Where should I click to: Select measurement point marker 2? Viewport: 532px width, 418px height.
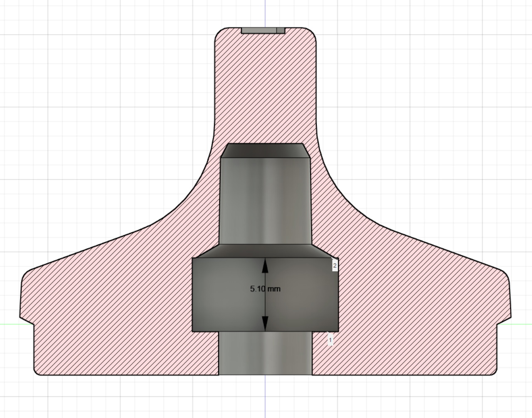point(335,266)
